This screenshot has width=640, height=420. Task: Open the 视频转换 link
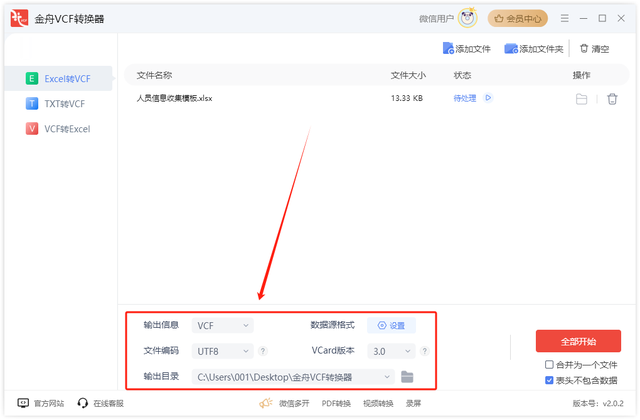[x=378, y=404]
